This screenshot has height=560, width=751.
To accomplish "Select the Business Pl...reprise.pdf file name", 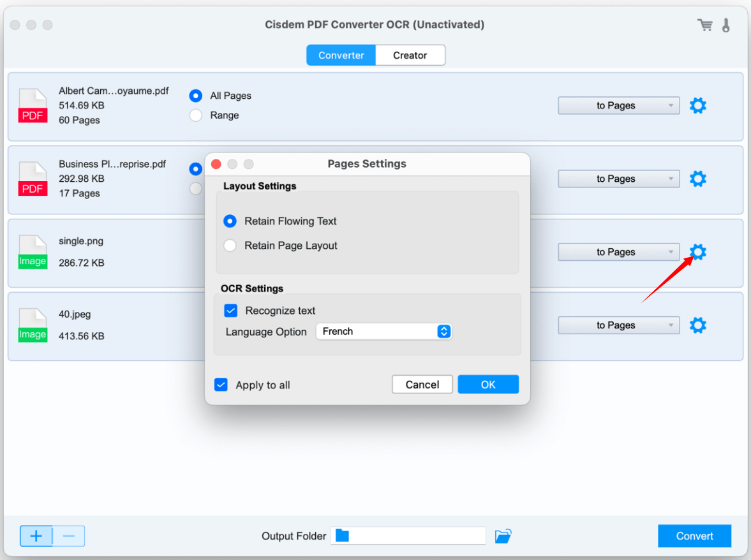I will click(x=112, y=164).
